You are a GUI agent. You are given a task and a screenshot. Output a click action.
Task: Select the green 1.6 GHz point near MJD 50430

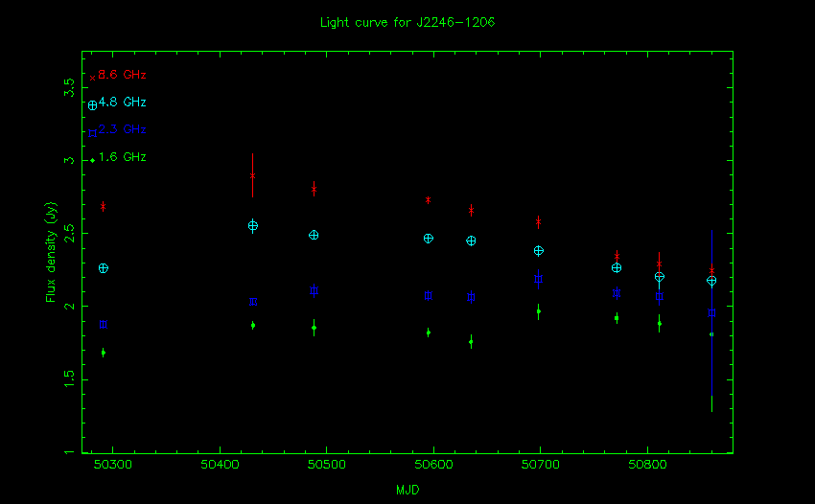pos(253,326)
